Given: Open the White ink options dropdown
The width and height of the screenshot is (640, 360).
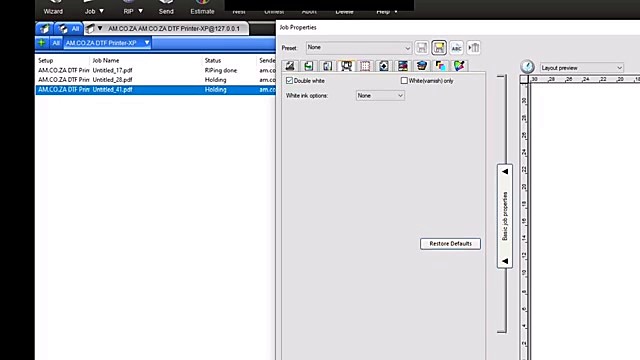Looking at the screenshot, I should coord(380,96).
